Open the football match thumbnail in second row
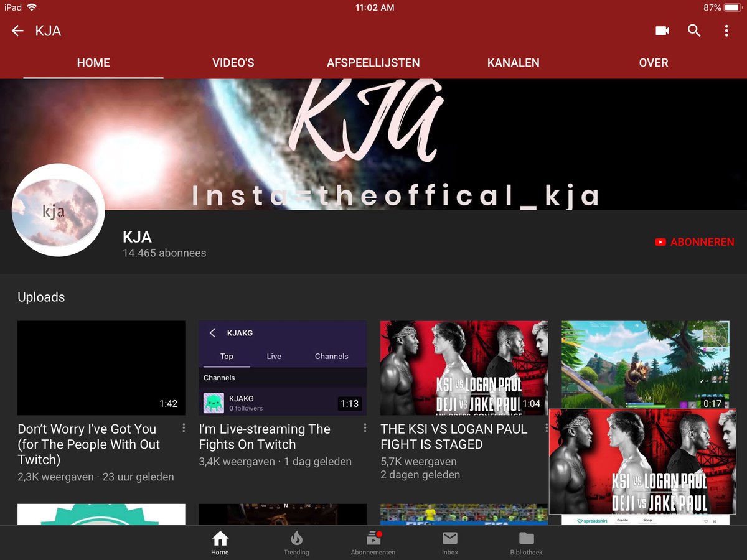 tap(464, 515)
